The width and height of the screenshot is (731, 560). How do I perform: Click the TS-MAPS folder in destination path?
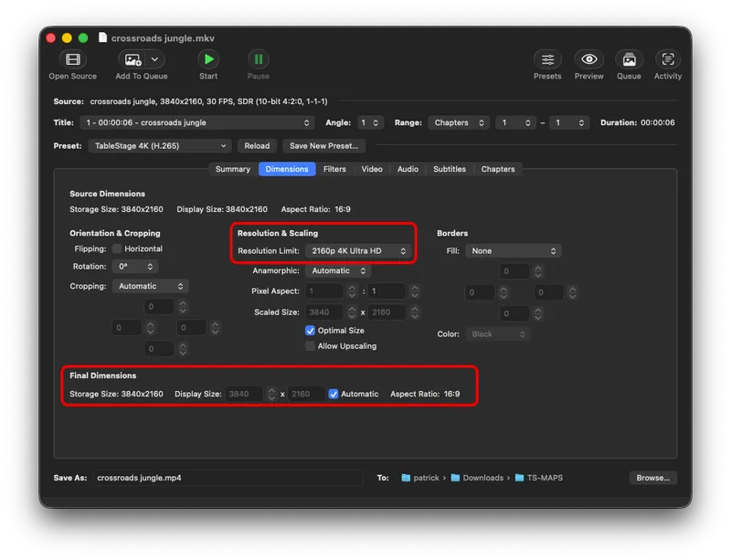click(539, 478)
